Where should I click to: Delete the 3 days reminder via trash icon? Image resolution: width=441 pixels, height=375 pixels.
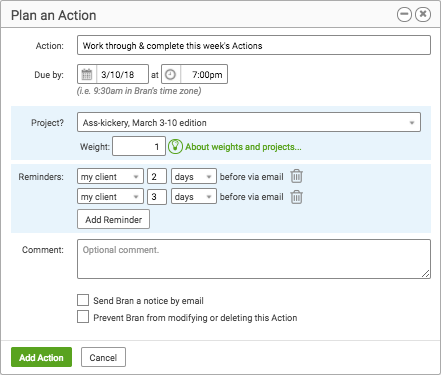pyautogui.click(x=296, y=197)
